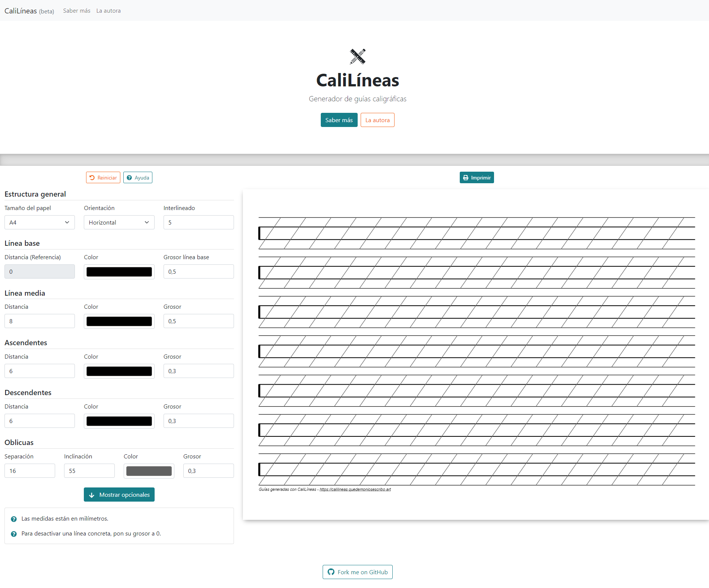
Task: Pick the Oblicuas gray color swatch
Action: pyautogui.click(x=149, y=471)
